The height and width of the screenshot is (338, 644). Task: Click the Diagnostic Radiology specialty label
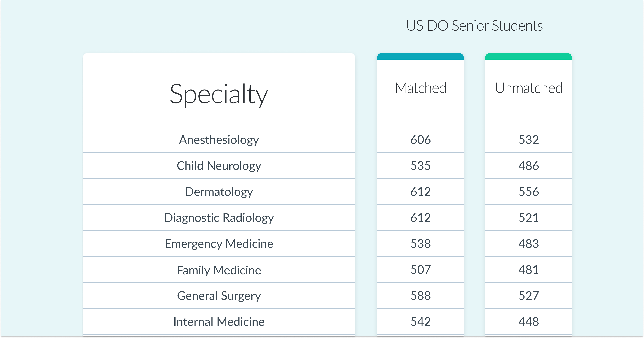(219, 218)
